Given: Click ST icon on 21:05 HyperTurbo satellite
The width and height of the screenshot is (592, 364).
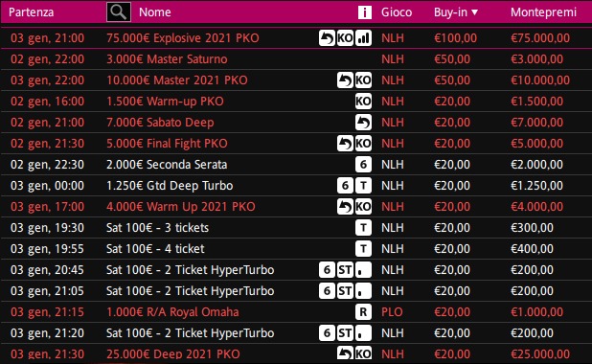Looking at the screenshot, I should click(345, 291).
